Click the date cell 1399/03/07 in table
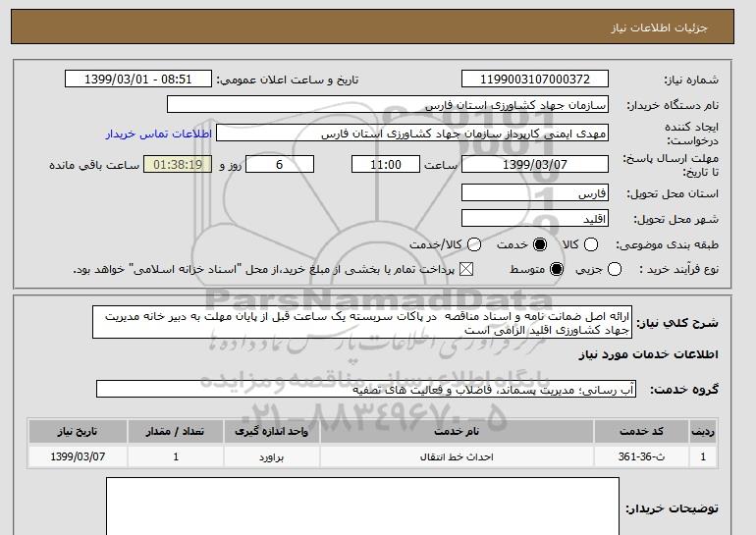 pos(78,456)
